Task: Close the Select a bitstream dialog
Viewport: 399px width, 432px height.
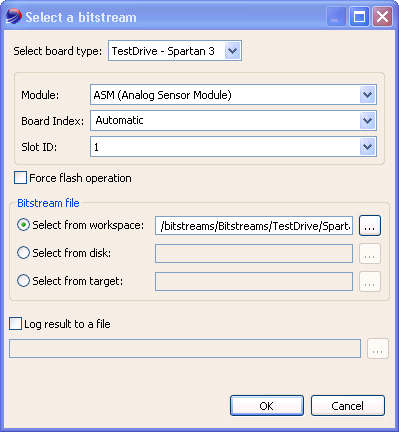Action: (x=382, y=17)
